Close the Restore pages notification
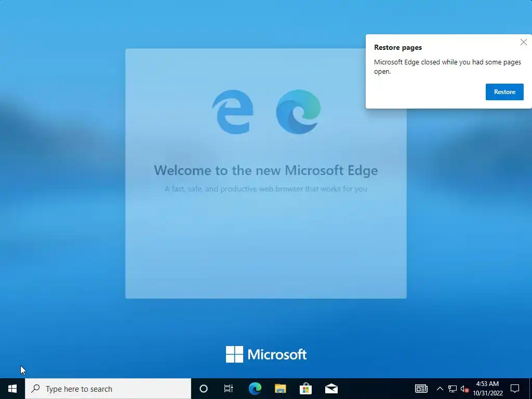This screenshot has height=399, width=532. [x=523, y=43]
